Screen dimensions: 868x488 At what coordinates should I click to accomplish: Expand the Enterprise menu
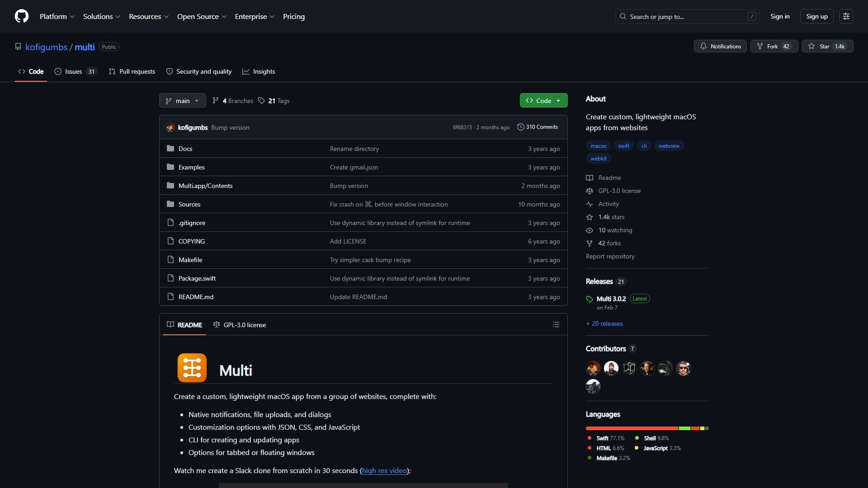[255, 16]
